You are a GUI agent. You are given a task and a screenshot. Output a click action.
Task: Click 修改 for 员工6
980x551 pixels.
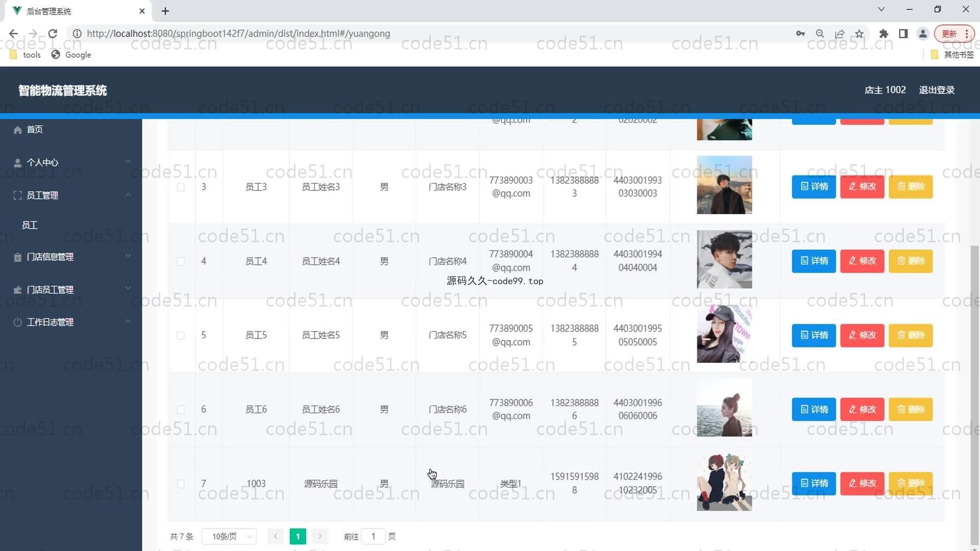(x=862, y=409)
